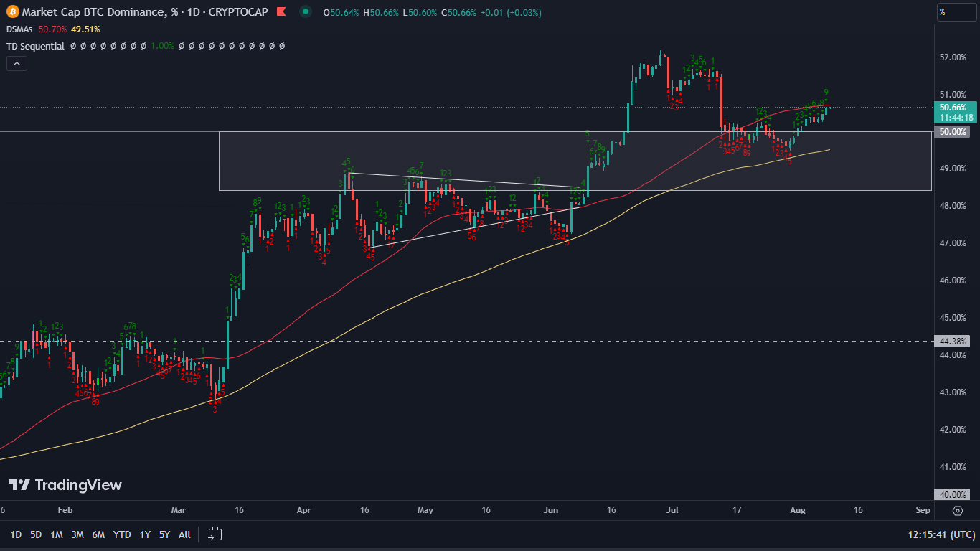Click the green market status dot
This screenshot has width=980, height=551.
pos(306,12)
